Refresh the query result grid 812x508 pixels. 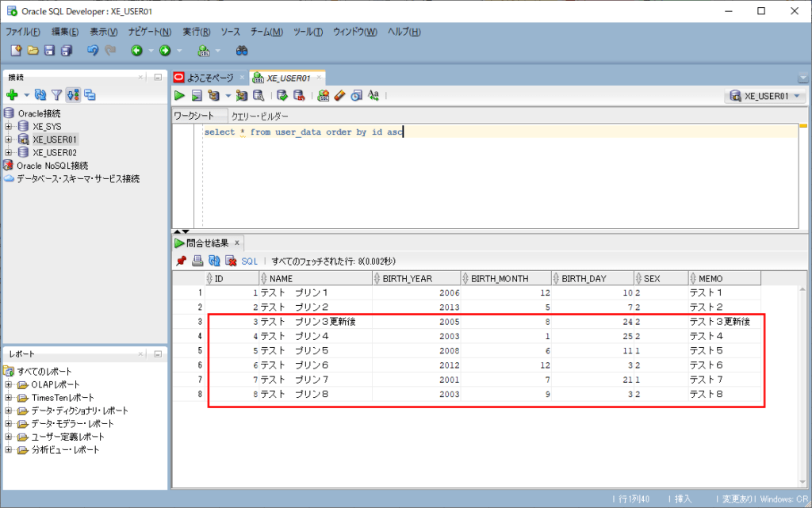[214, 262]
